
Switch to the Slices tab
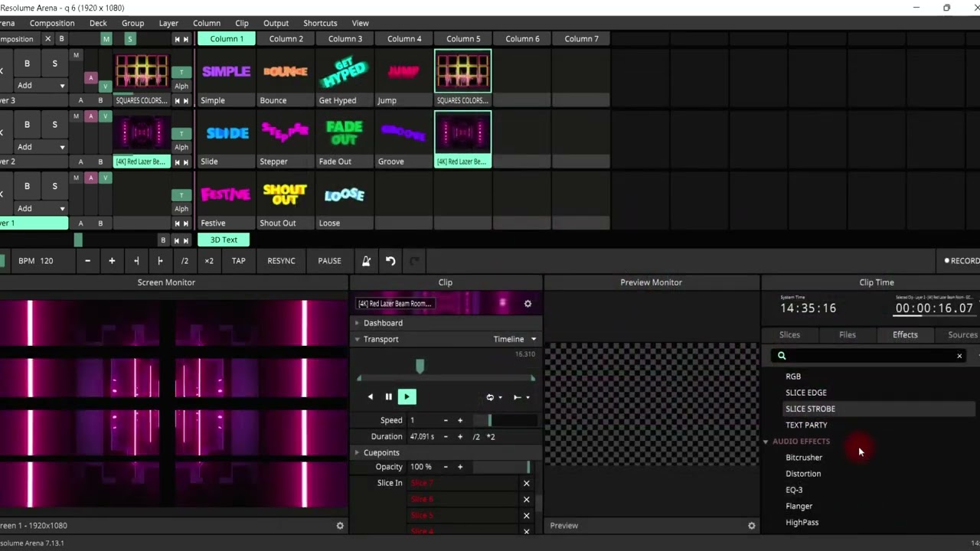pyautogui.click(x=789, y=335)
